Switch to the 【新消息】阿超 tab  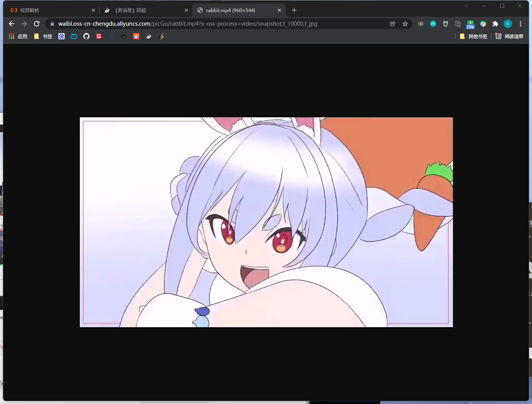[144, 10]
